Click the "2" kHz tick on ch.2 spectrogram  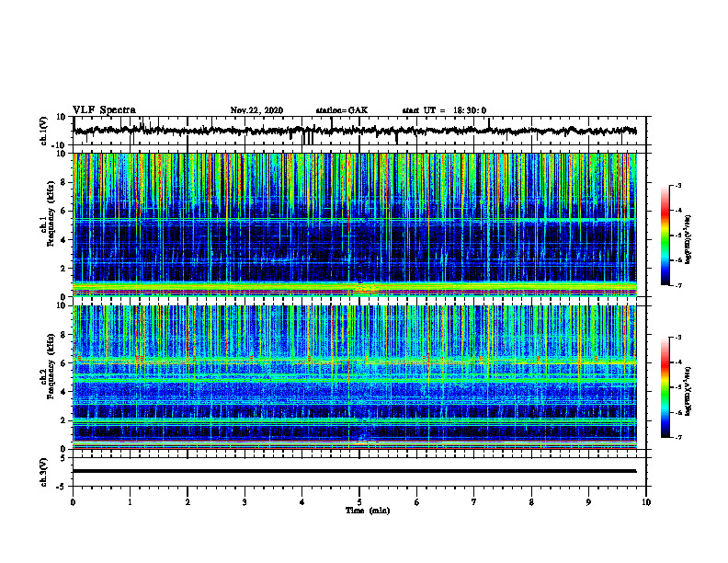(x=63, y=420)
